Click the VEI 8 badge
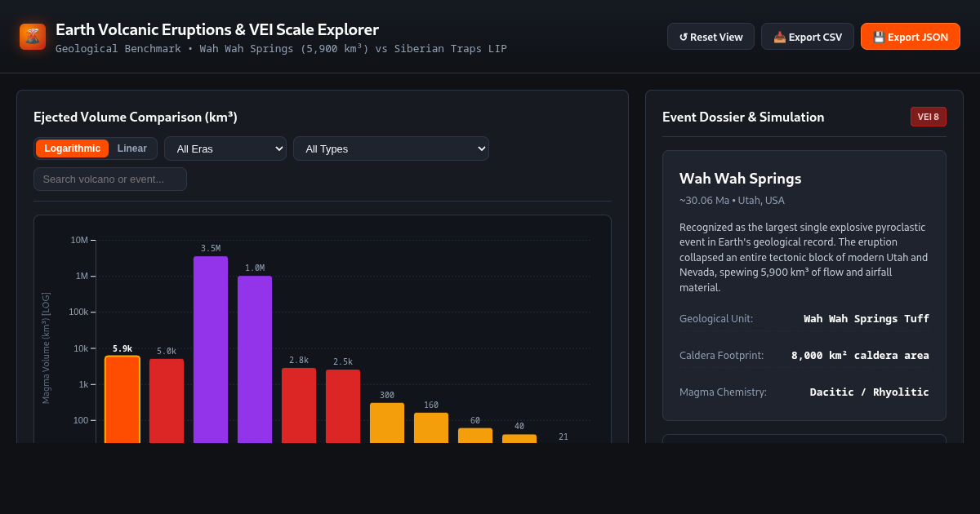 coord(929,117)
